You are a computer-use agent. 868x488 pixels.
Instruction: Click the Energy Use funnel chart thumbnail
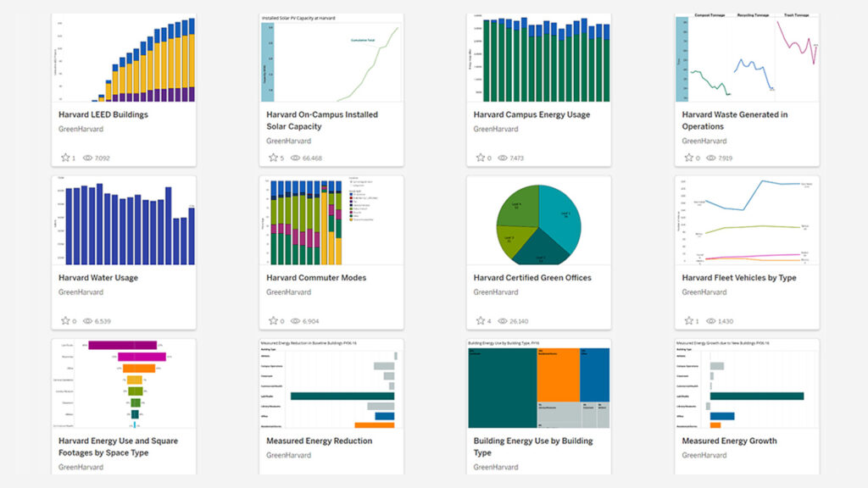(124, 384)
